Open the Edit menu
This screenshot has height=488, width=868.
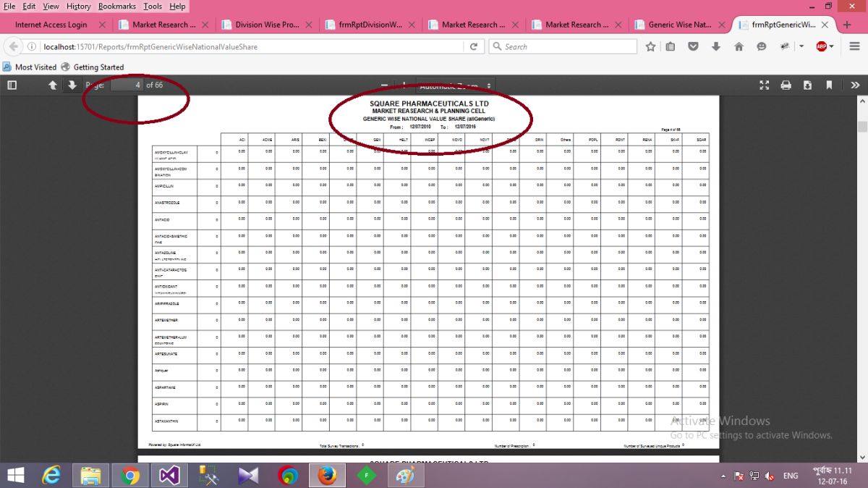coord(29,6)
